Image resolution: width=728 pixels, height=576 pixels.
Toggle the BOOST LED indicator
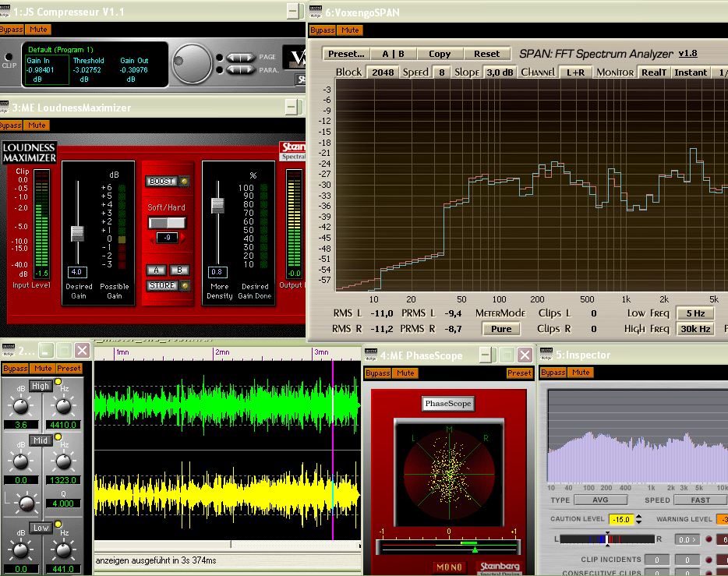click(x=184, y=181)
